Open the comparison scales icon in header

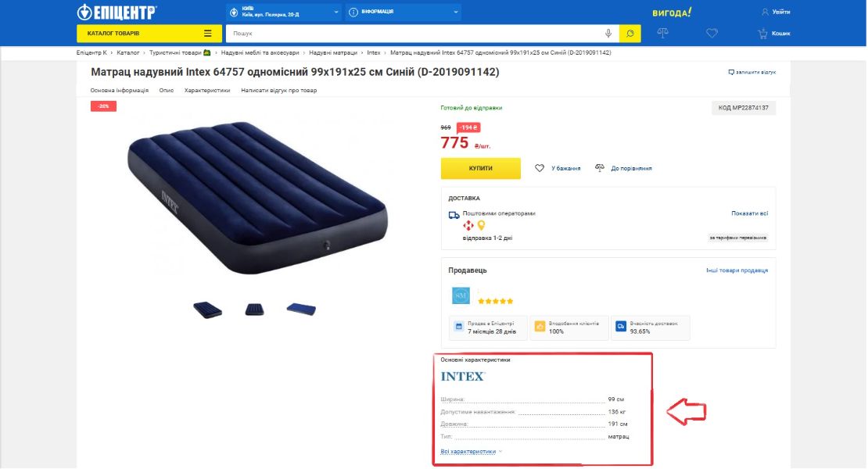pyautogui.click(x=662, y=33)
